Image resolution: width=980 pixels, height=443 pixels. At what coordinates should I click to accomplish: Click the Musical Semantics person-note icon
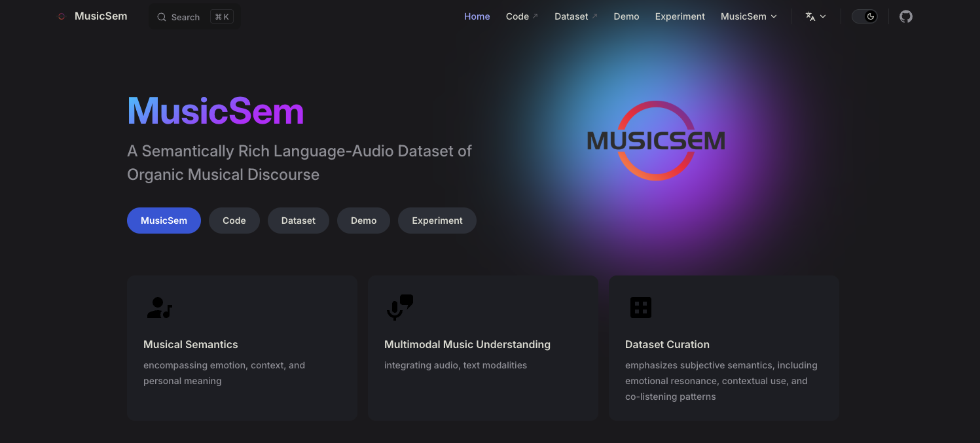(159, 308)
